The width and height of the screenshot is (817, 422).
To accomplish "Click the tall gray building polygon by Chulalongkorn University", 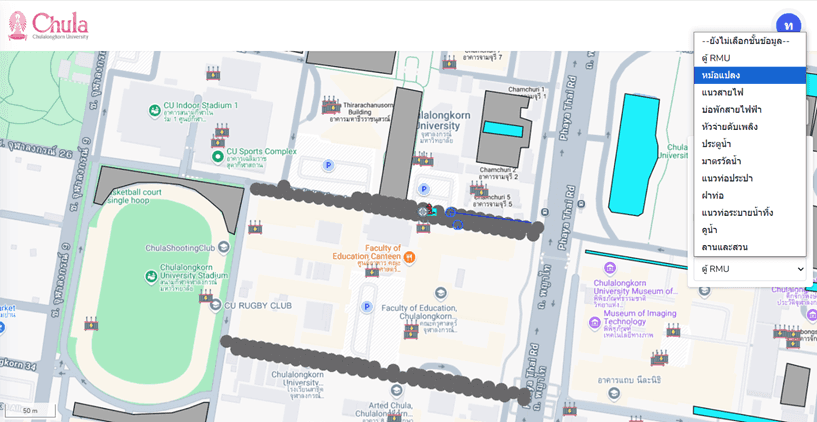I will 400,143.
